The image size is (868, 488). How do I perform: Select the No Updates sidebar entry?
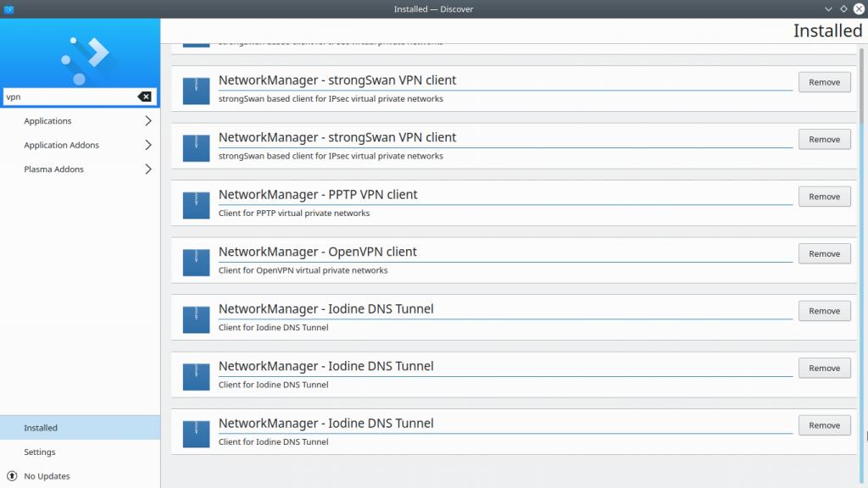[x=47, y=476]
